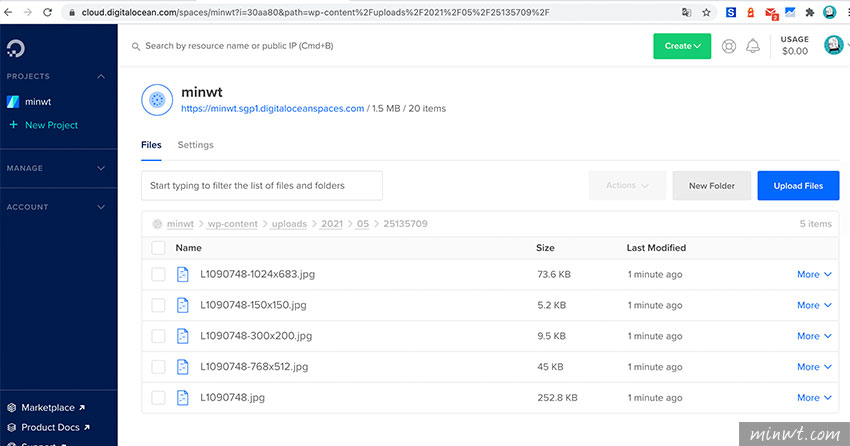Image resolution: width=850 pixels, height=446 pixels.
Task: Click the New Folder button
Action: click(712, 185)
